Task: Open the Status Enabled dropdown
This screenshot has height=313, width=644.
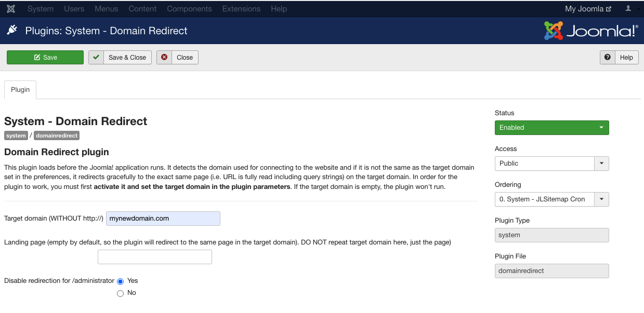Action: (x=552, y=128)
